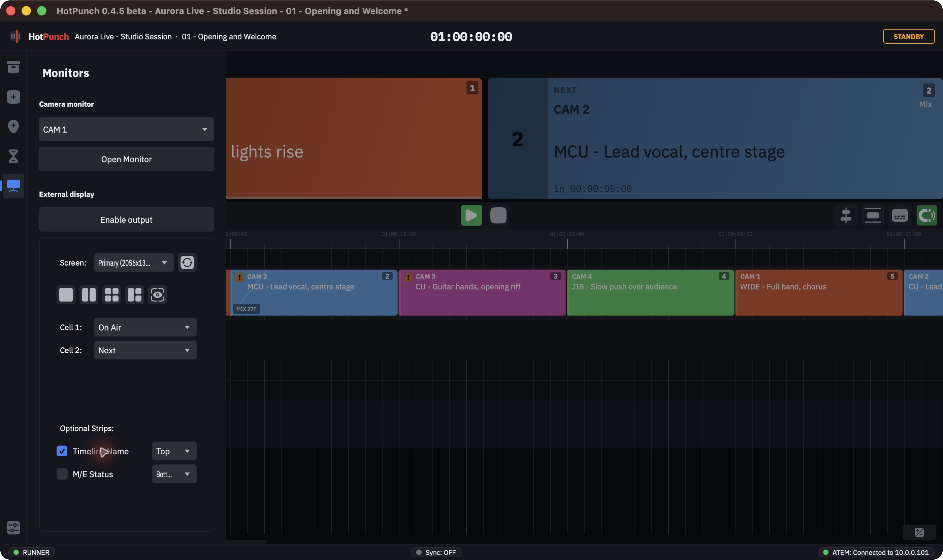943x560 pixels.
Task: Click the 01:00:20:00 ruler mark
Action: click(x=735, y=234)
